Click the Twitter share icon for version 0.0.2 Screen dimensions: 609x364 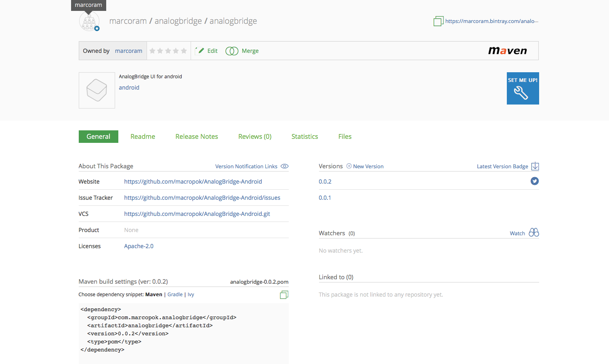click(535, 181)
